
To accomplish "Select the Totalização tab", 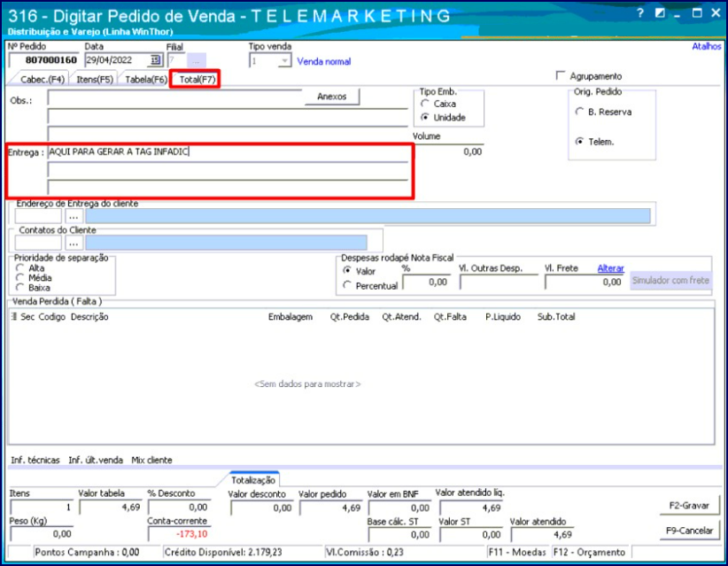I will (x=253, y=480).
